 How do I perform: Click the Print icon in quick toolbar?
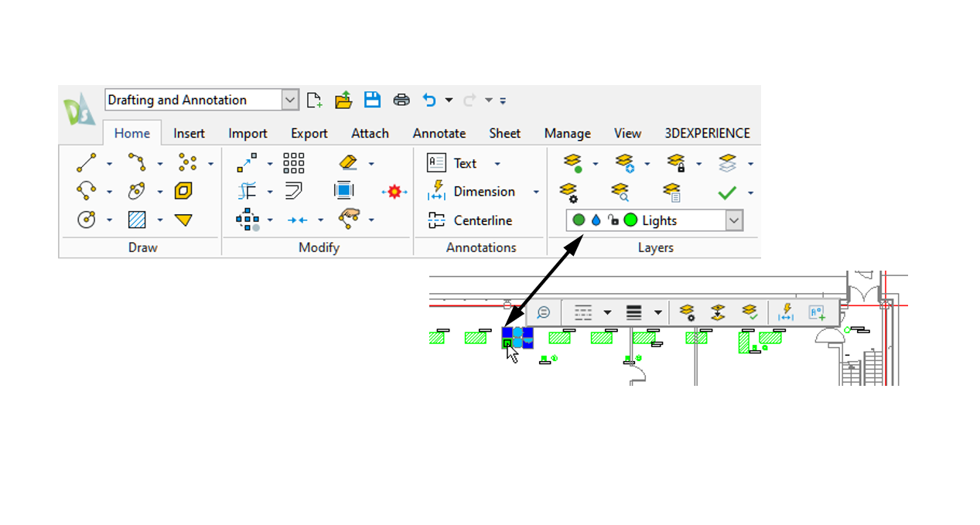pyautogui.click(x=401, y=100)
